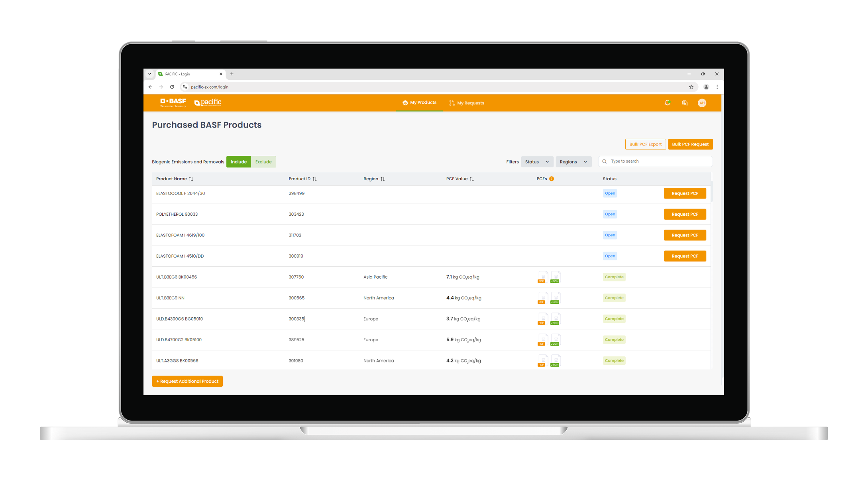Click the JSON icon for ULT.A3GG8 BK00566
The height and width of the screenshot is (480, 868).
pyautogui.click(x=554, y=360)
